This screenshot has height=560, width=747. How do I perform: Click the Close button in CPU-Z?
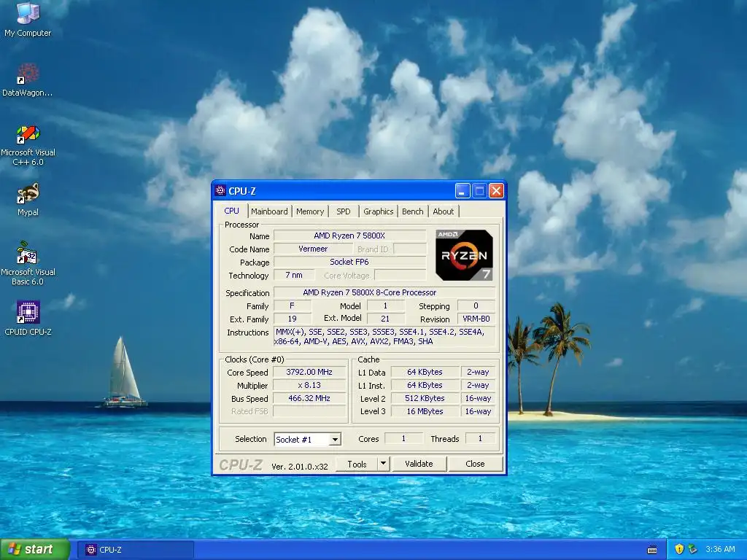[475, 464]
